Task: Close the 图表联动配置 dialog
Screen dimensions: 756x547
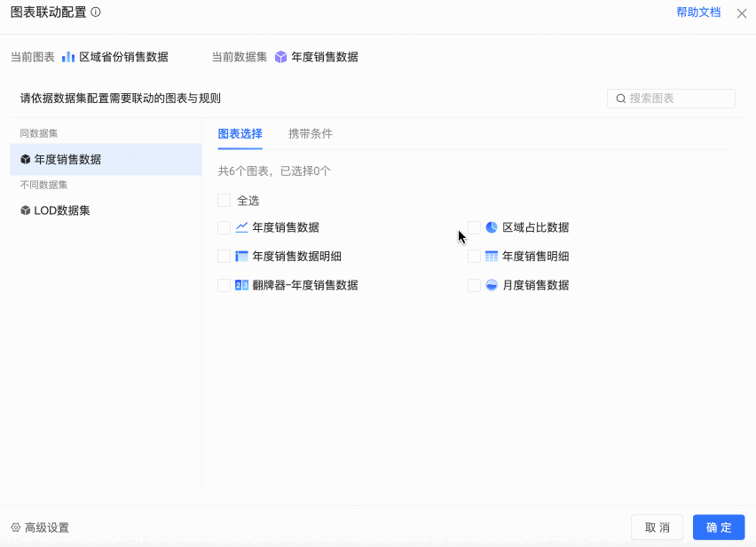Action: 742,13
